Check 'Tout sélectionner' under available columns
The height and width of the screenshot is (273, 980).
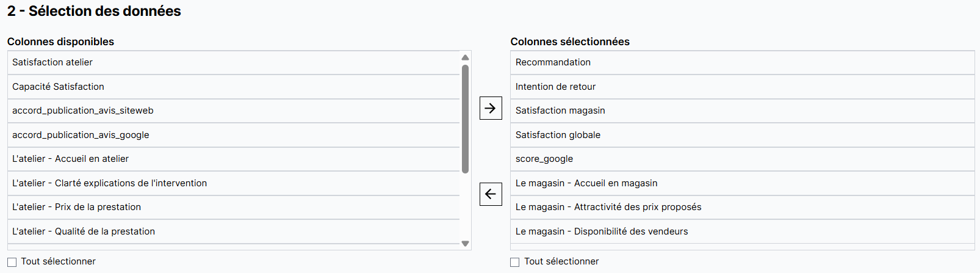12,262
